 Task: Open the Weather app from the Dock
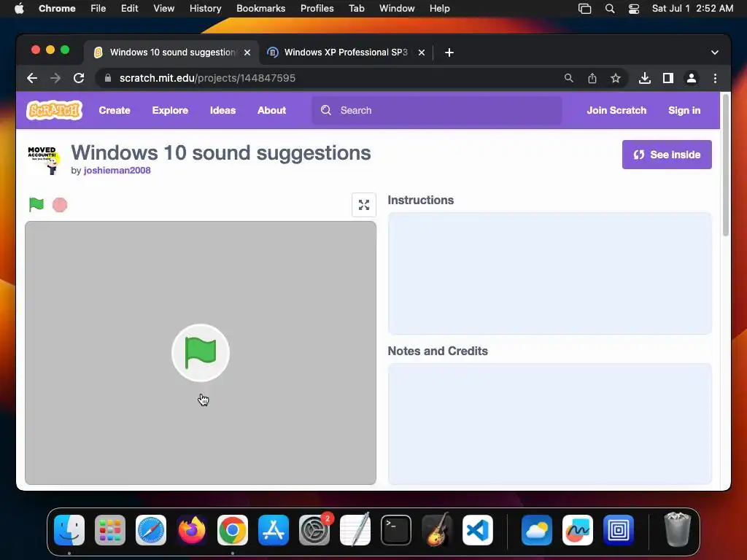click(536, 530)
